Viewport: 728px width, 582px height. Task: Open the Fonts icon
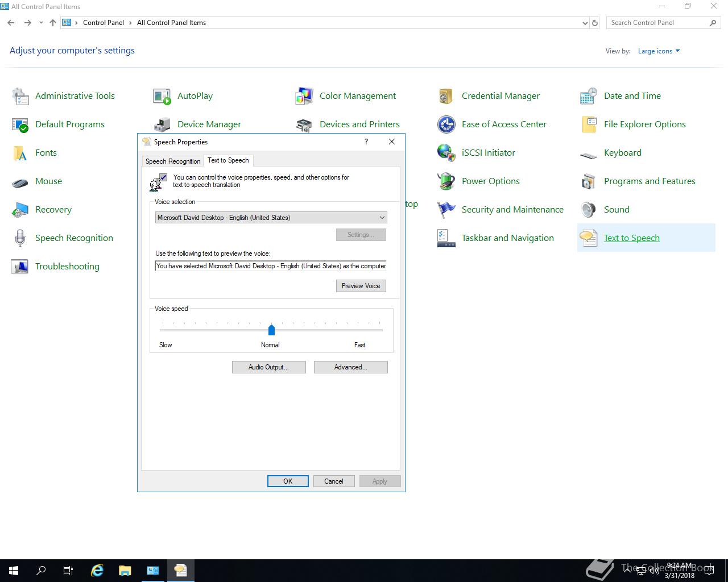(20, 153)
